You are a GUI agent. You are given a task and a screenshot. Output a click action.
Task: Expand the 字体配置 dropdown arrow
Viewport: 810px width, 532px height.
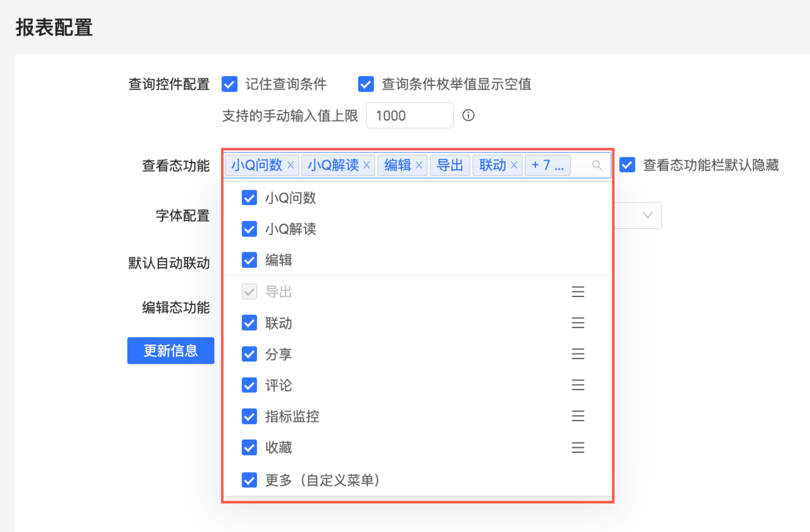(x=647, y=215)
